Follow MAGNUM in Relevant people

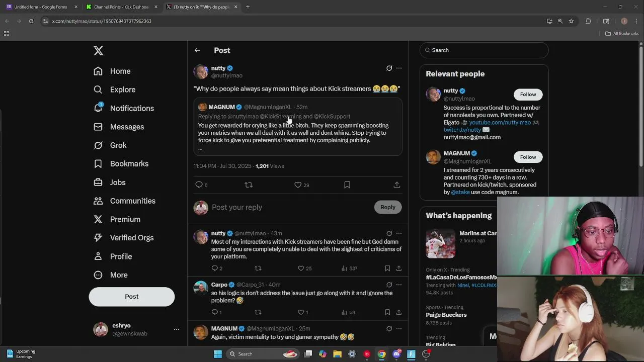(528, 157)
